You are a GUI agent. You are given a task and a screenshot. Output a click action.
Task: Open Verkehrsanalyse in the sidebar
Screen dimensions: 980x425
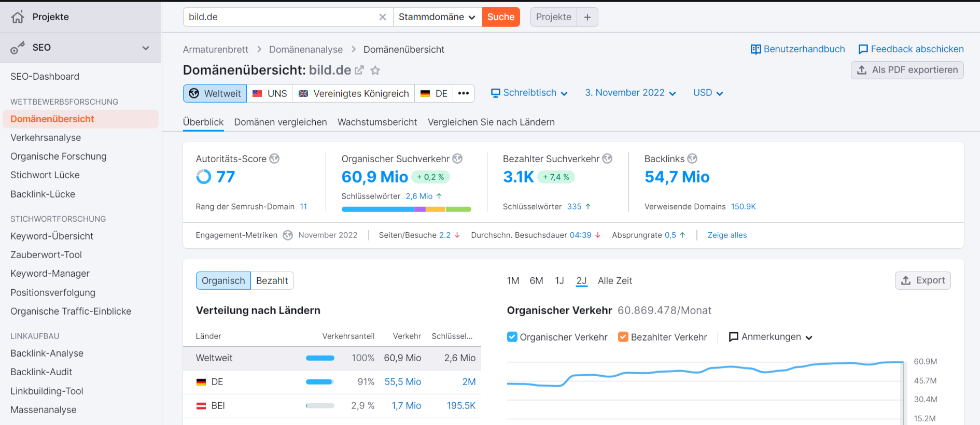pyautogui.click(x=46, y=137)
